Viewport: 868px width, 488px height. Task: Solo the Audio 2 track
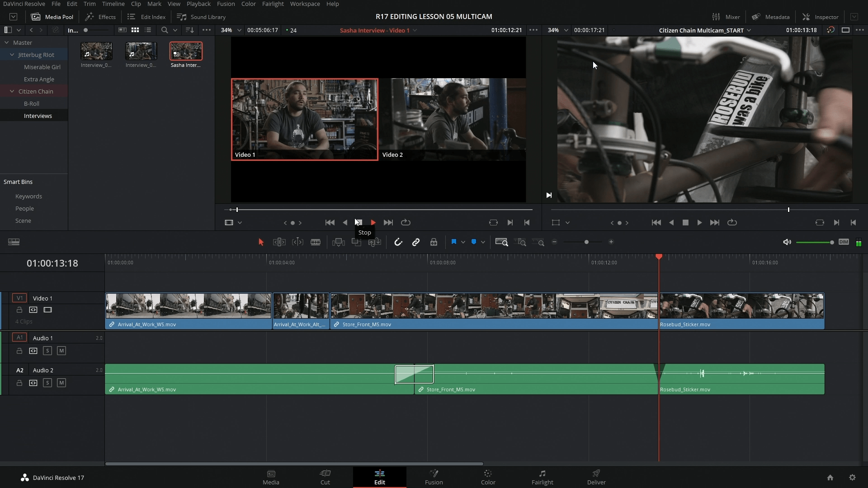click(47, 383)
